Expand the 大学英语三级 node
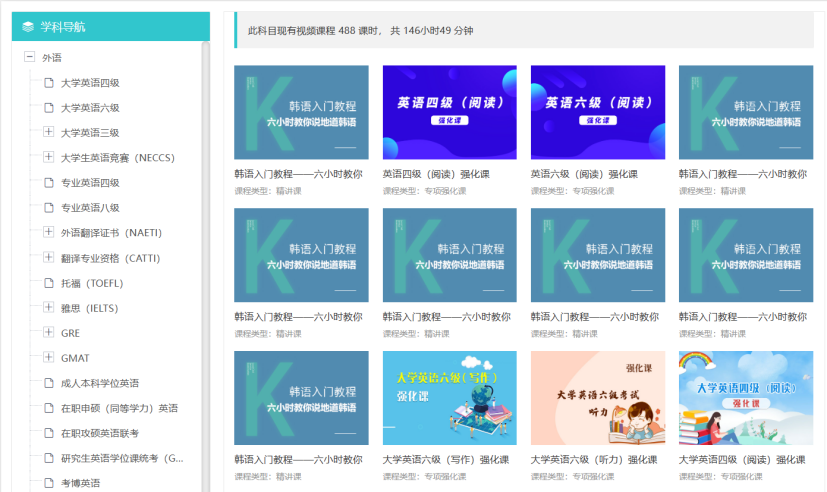Viewport: 827px width, 492px height. click(x=48, y=132)
